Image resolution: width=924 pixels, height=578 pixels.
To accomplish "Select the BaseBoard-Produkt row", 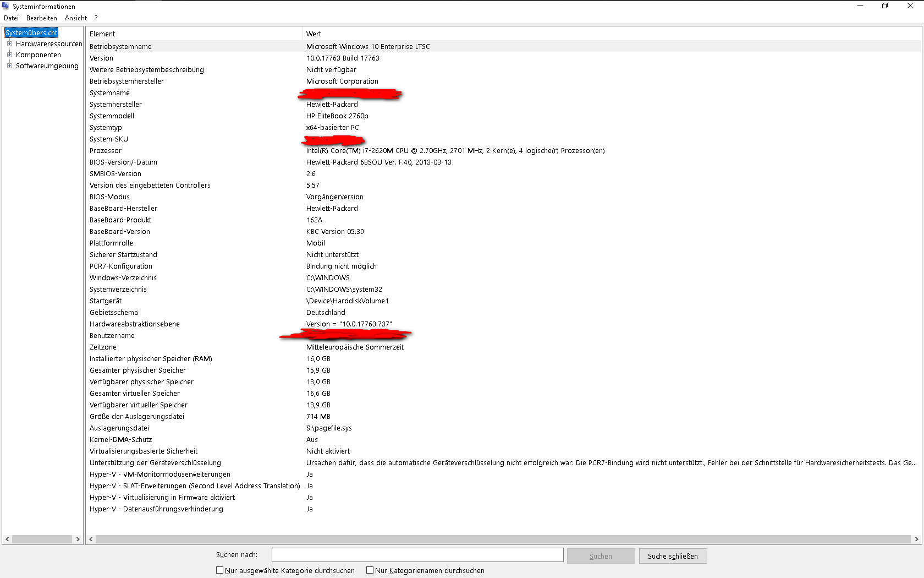I will click(503, 220).
